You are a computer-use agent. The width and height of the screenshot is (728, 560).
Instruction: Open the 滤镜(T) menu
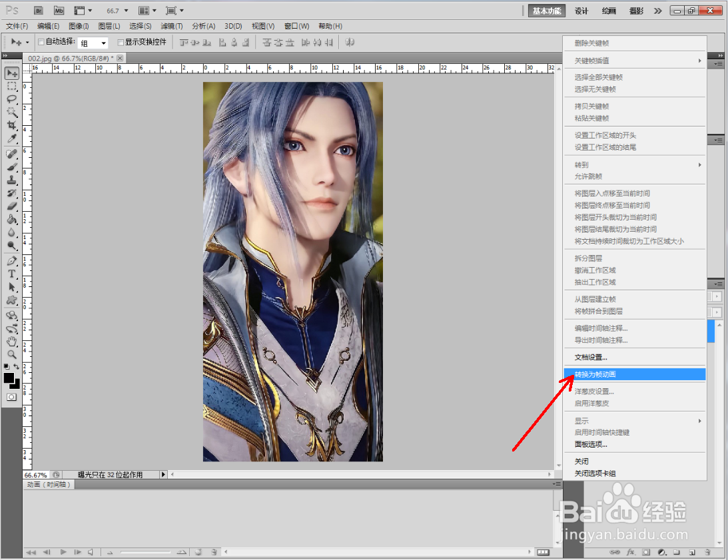tap(171, 26)
